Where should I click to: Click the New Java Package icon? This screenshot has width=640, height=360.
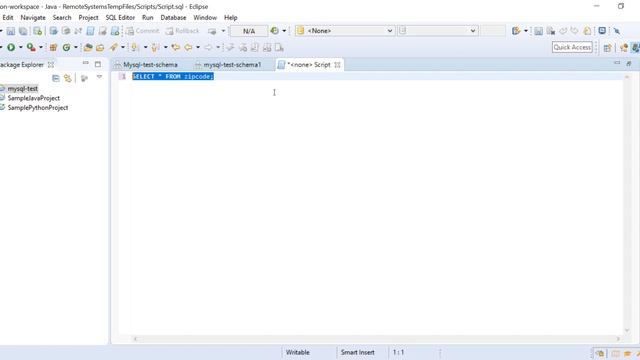coord(53,47)
